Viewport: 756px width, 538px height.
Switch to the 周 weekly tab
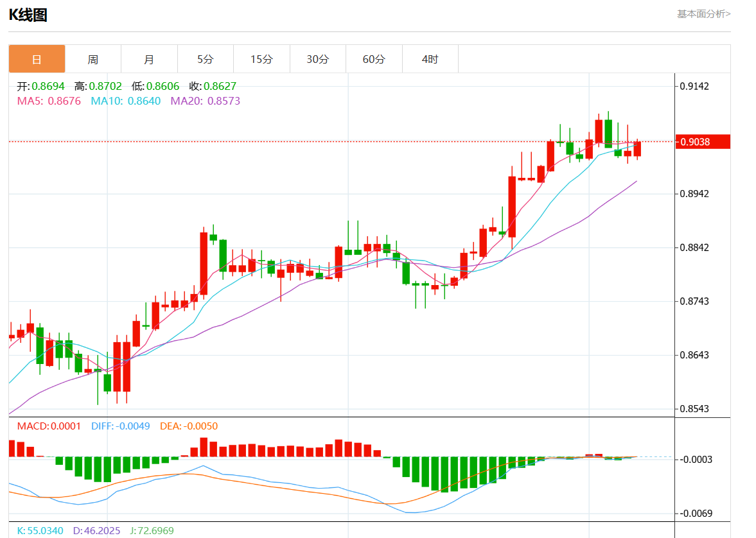(x=93, y=59)
